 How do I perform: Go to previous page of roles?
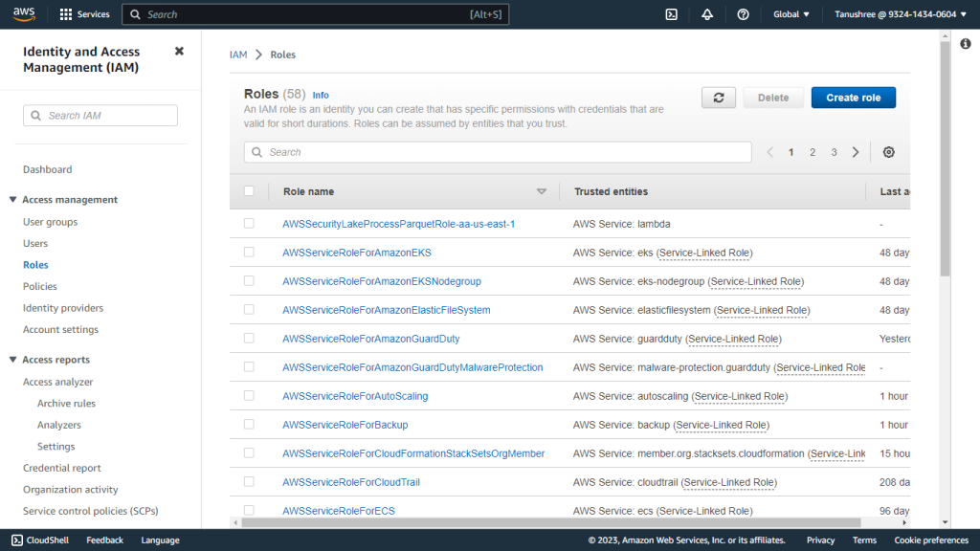(x=770, y=152)
